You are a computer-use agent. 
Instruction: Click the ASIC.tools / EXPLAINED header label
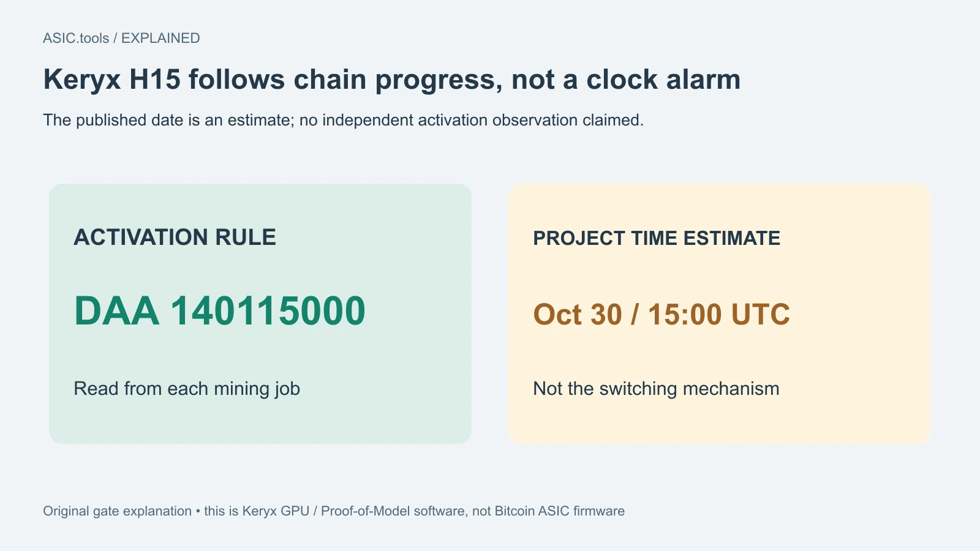pos(121,38)
